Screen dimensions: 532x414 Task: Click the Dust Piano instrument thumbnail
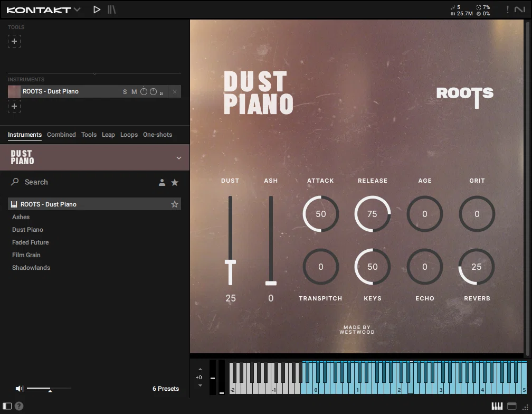14,92
